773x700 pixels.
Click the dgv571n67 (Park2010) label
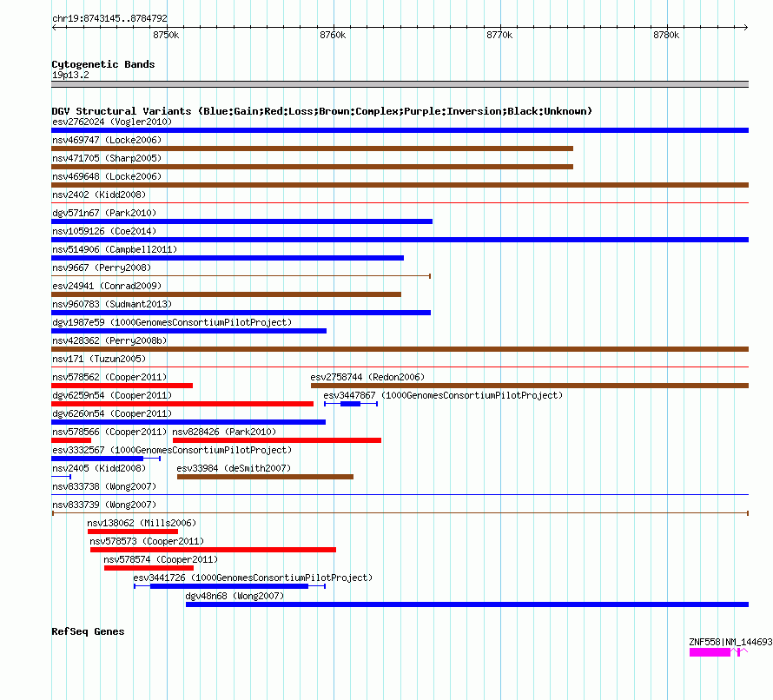(104, 213)
